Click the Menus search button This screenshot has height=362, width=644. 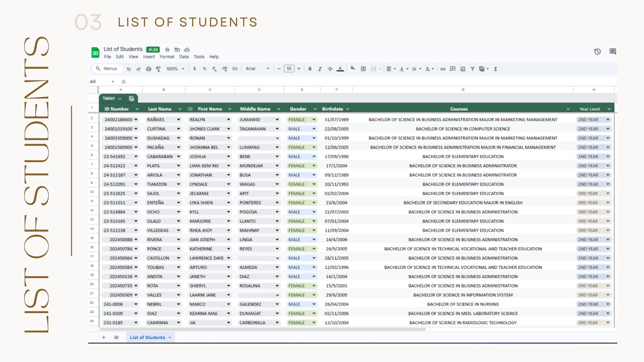(107, 69)
